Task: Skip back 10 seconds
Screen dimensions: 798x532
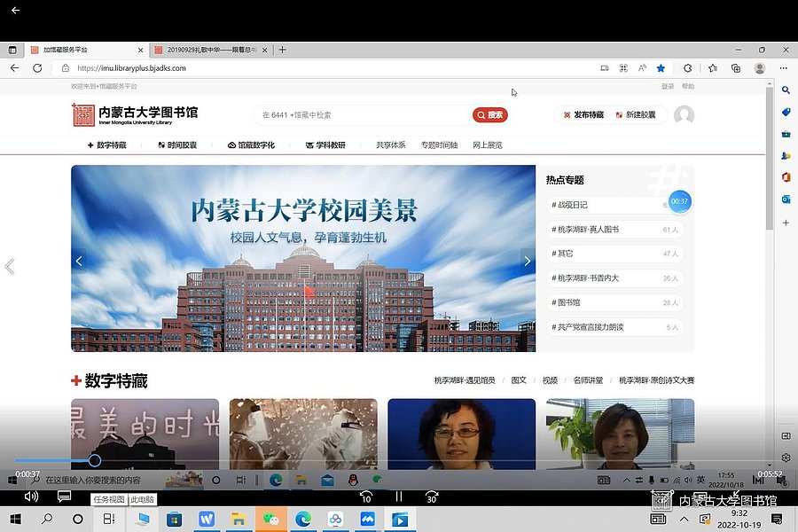Action: click(x=366, y=497)
